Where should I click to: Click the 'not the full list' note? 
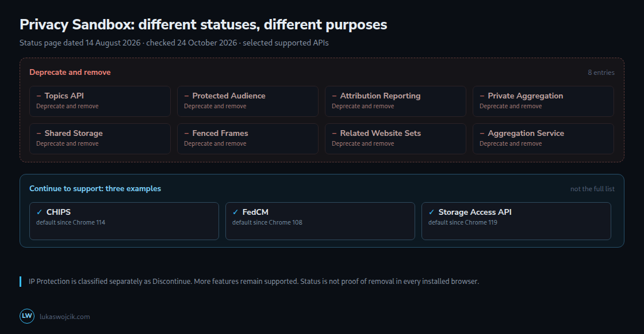(593, 189)
